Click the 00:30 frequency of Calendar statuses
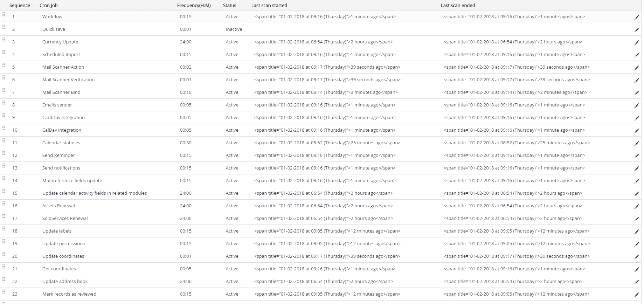Image resolution: width=644 pixels, height=304 pixels. point(186,143)
